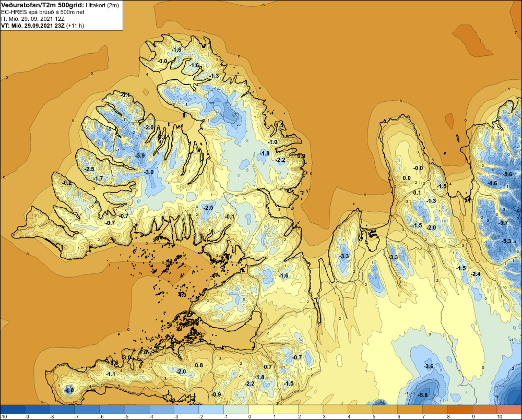Click the legend scale label '10'
The width and height of the screenshot is (522, 420).
[500, 417]
